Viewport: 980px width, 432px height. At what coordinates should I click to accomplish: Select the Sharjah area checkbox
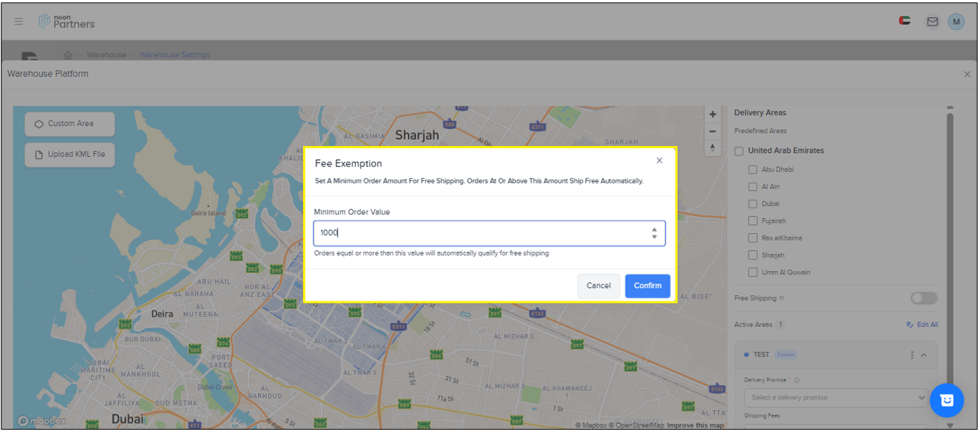click(752, 255)
